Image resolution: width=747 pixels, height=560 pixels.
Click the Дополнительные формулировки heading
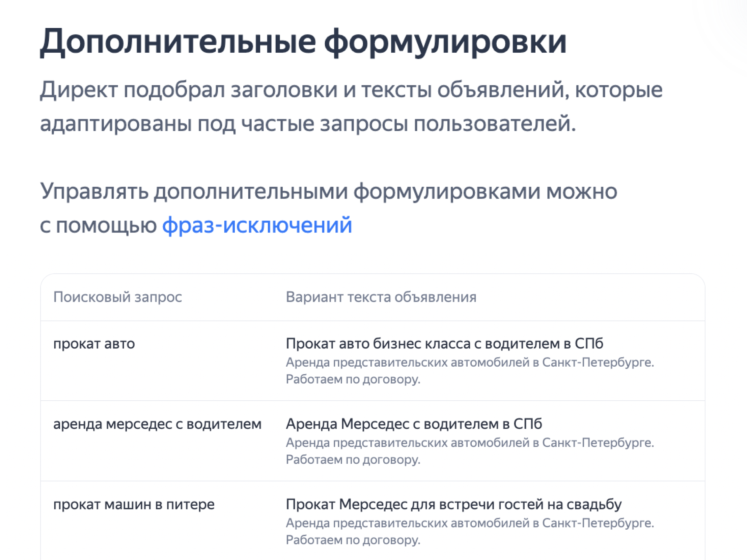(x=303, y=42)
